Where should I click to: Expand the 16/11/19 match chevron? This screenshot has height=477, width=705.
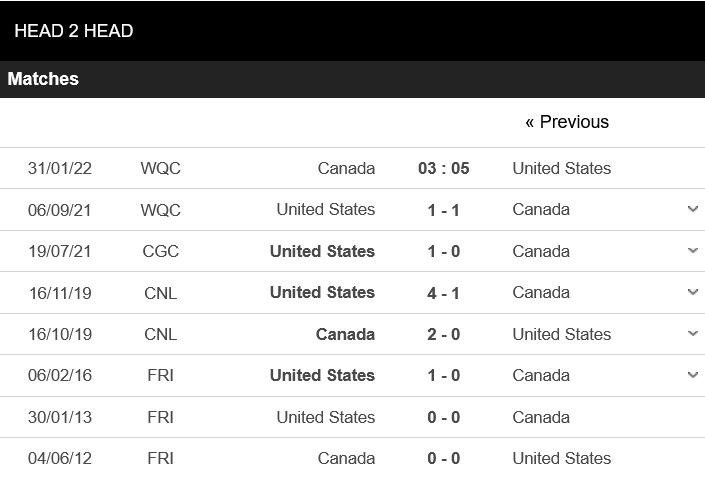[692, 292]
